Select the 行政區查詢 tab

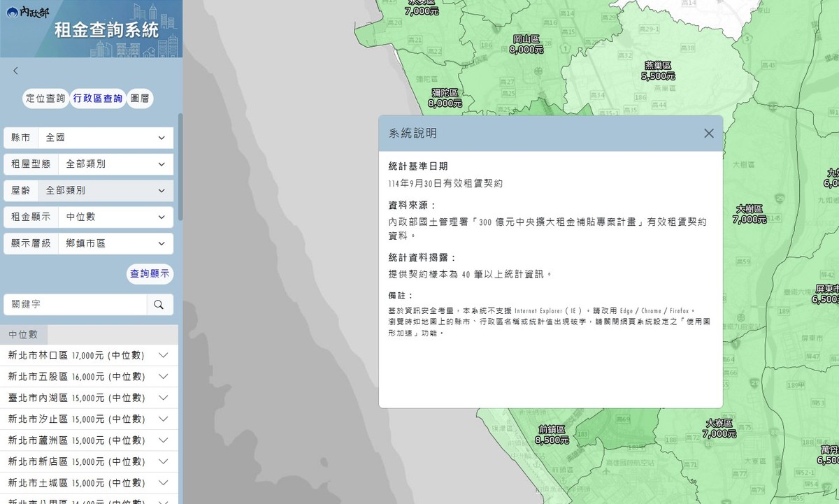(x=97, y=99)
